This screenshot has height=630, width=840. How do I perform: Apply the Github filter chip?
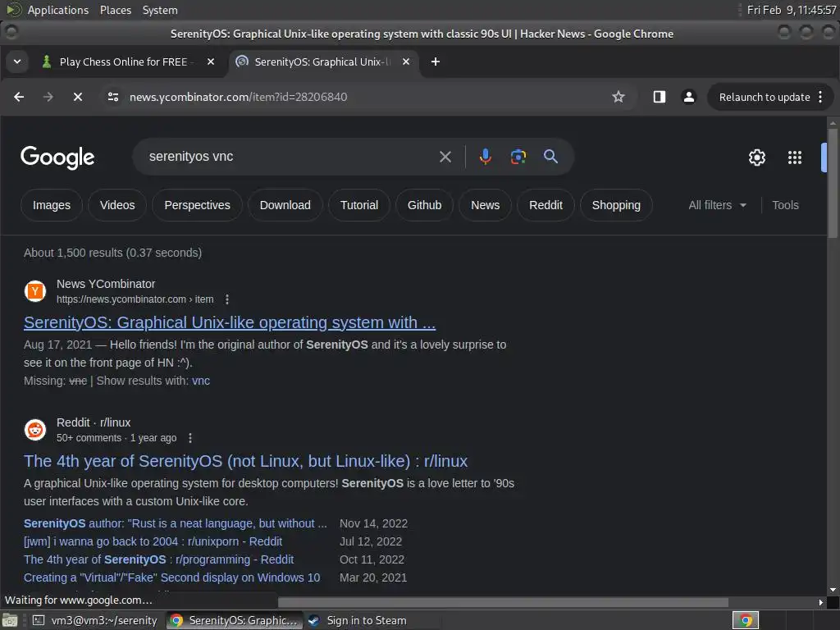click(x=424, y=205)
